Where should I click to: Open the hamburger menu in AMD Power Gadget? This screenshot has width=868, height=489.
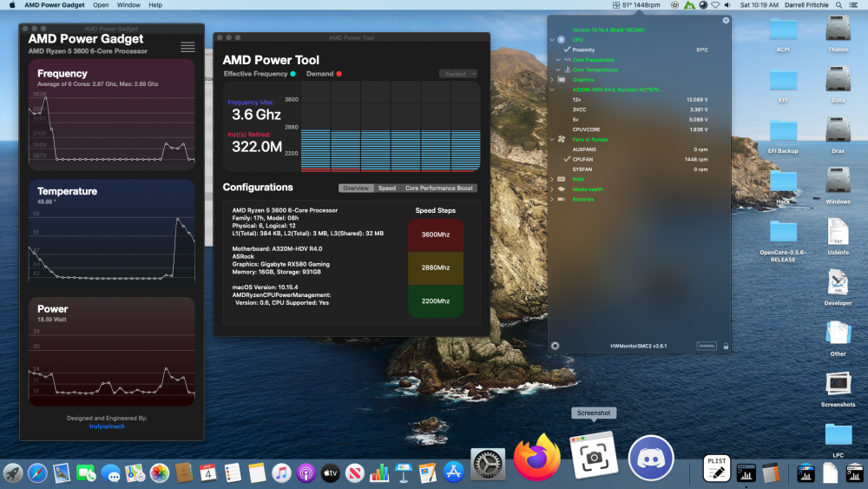(187, 47)
